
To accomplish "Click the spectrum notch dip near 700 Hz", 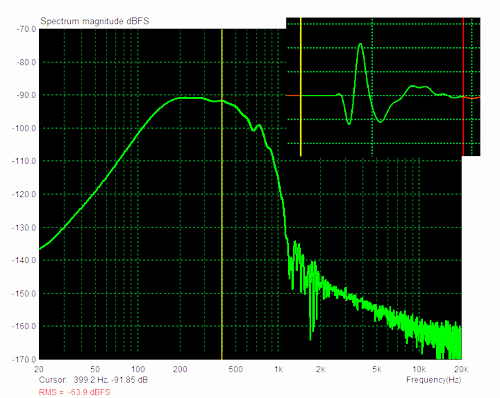I will (254, 129).
